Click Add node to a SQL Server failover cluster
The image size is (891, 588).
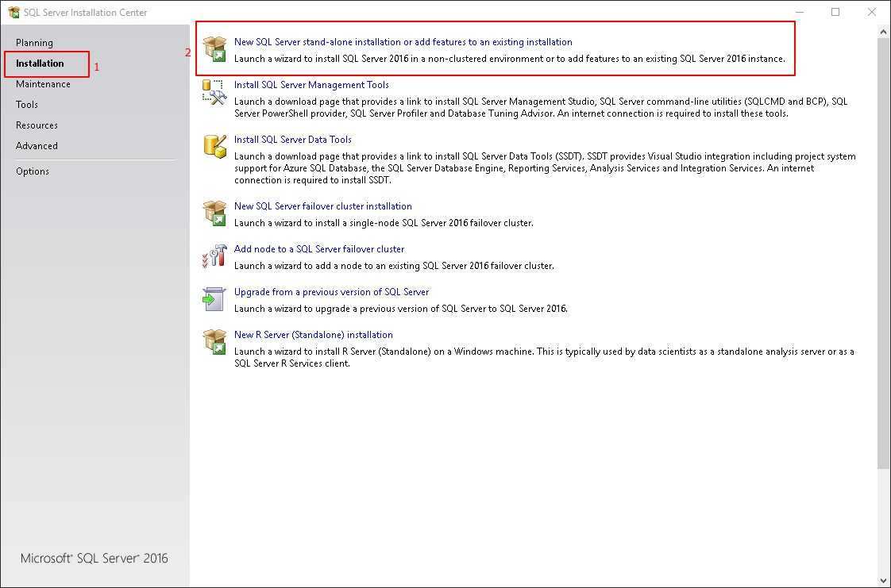[x=319, y=249]
